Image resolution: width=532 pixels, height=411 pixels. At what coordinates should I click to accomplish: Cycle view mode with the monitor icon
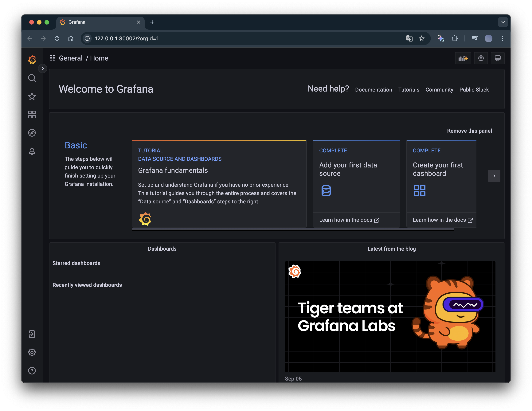click(497, 58)
